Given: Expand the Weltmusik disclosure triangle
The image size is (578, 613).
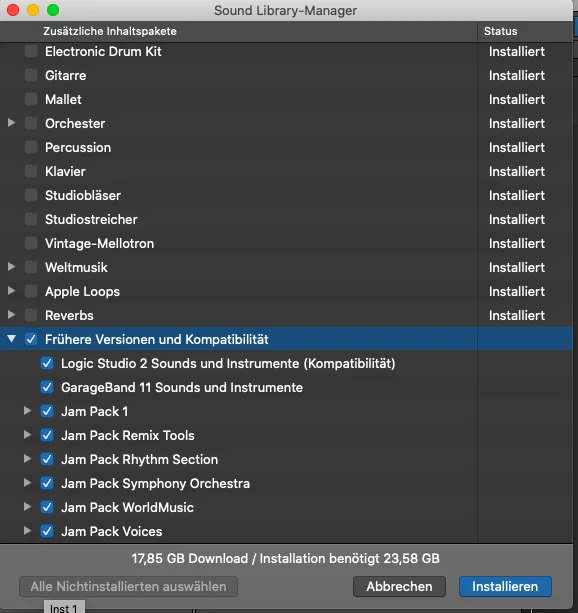Looking at the screenshot, I should pyautogui.click(x=11, y=267).
